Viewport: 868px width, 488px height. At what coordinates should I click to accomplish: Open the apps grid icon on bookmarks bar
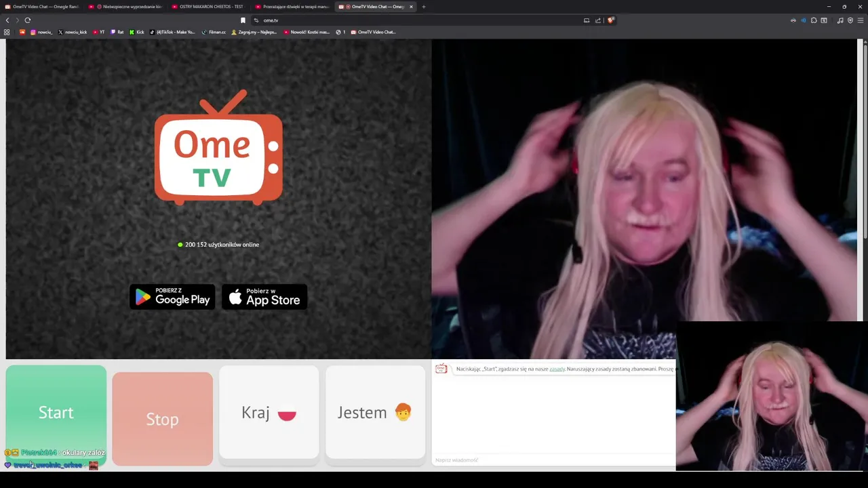tap(7, 32)
